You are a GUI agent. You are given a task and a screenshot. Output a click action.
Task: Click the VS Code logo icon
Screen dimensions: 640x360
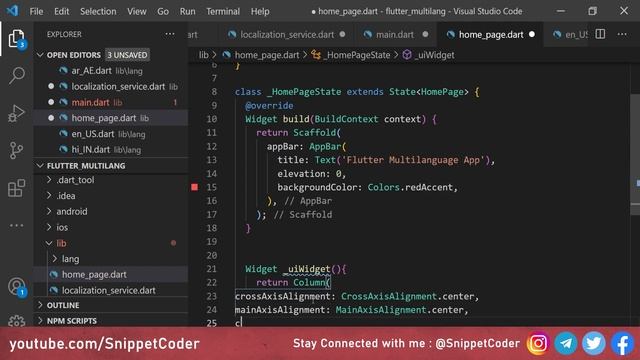click(12, 11)
